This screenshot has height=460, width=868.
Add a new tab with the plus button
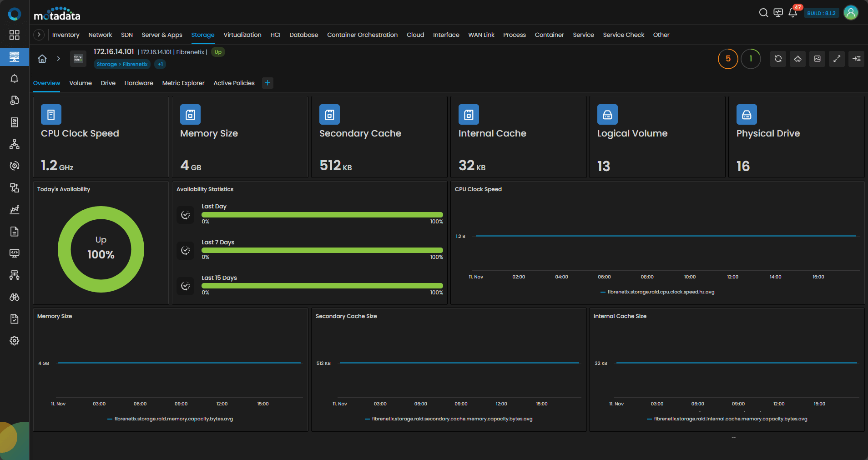coord(267,83)
